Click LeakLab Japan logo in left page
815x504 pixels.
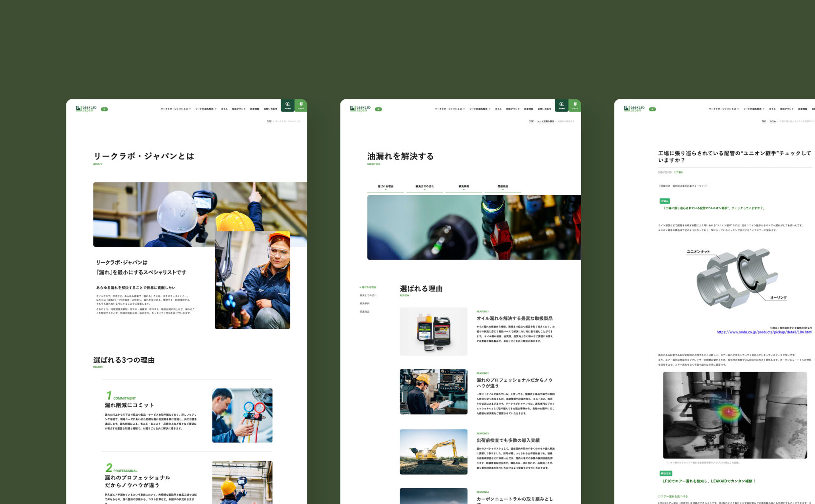tap(86, 109)
